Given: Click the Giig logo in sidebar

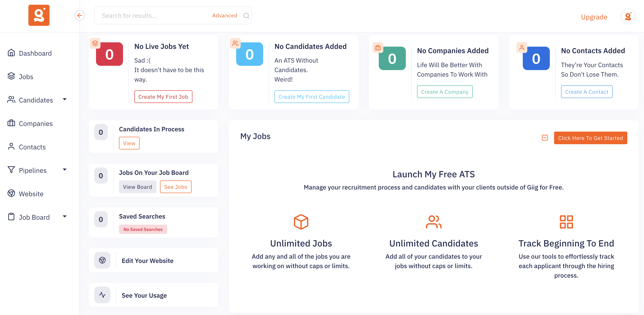Looking at the screenshot, I should point(39,15).
